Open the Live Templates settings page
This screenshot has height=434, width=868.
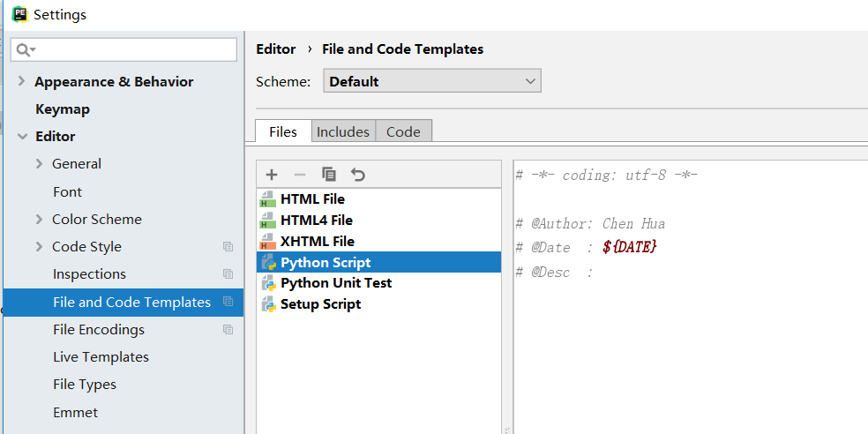tap(101, 357)
